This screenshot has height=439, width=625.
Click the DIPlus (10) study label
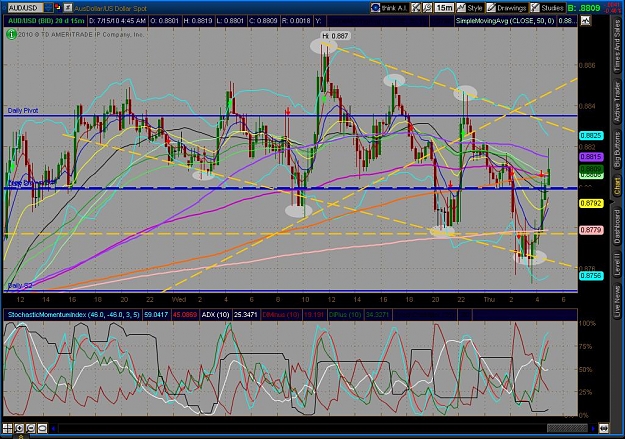coord(345,315)
